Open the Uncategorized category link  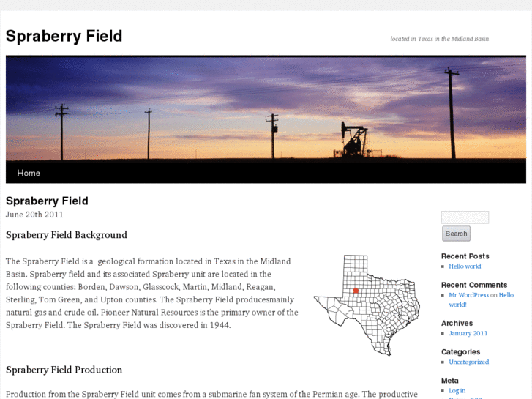pos(468,362)
